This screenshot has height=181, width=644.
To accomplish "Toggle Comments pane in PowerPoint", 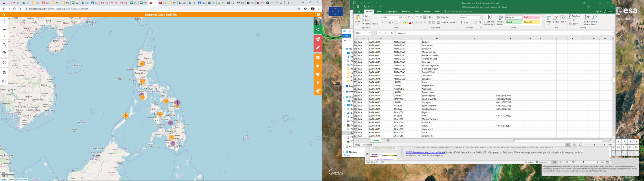I will 542,162.
